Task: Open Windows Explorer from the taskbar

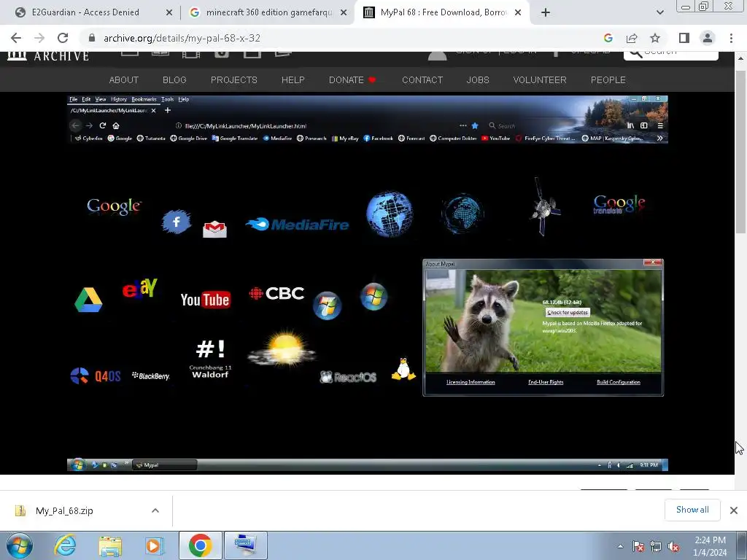Action: (110, 545)
